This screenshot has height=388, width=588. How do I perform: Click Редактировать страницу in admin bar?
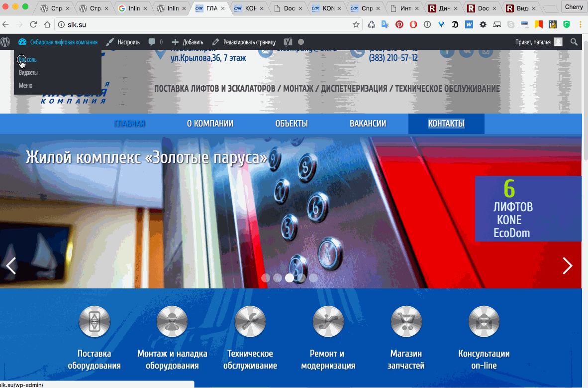pos(244,42)
